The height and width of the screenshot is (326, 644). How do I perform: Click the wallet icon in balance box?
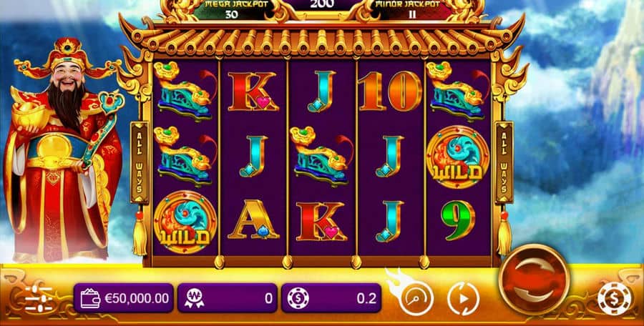pyautogui.click(x=90, y=298)
